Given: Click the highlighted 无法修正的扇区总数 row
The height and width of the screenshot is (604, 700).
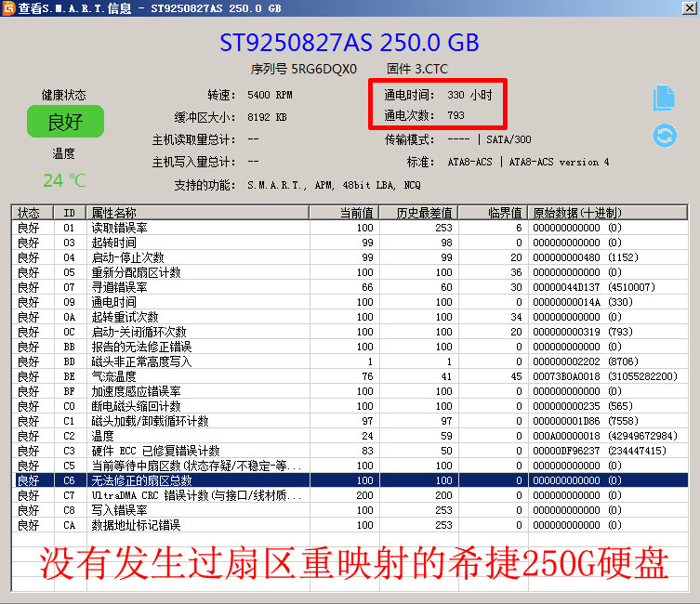Looking at the screenshot, I should click(350, 480).
